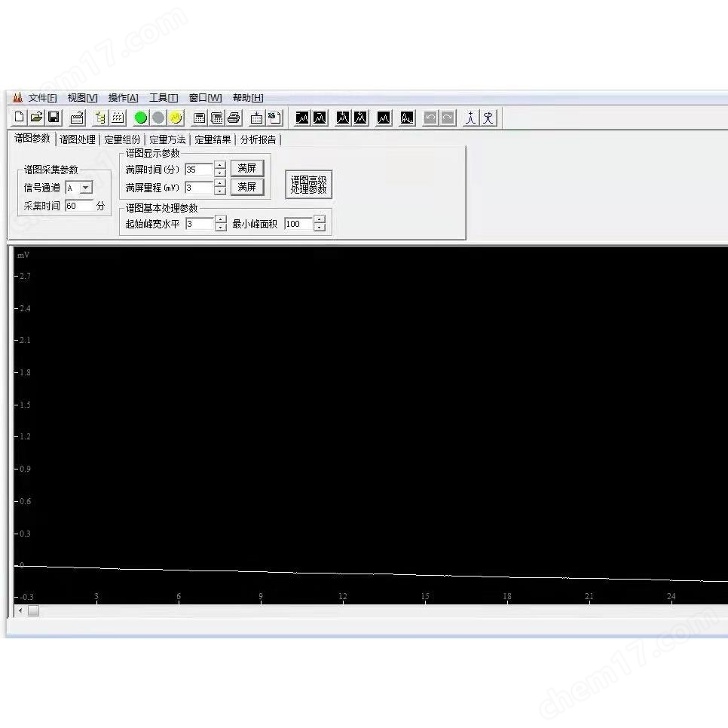This screenshot has width=728, height=728.
Task: Click the 满屏量程(mV) input field
Action: (x=199, y=188)
